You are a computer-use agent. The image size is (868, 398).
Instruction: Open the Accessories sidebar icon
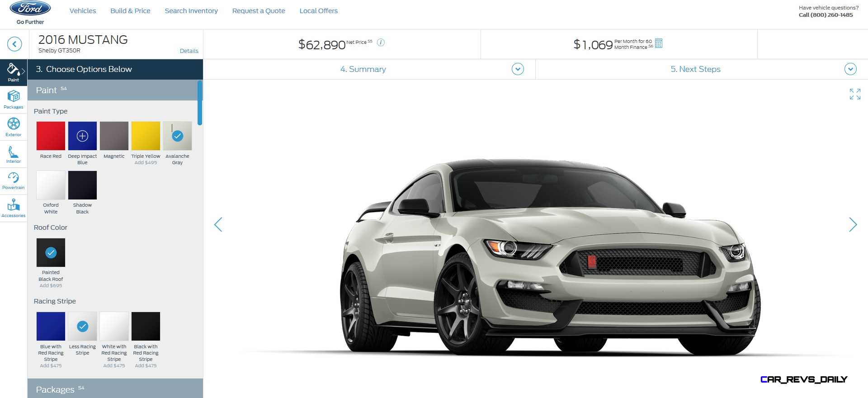[14, 208]
